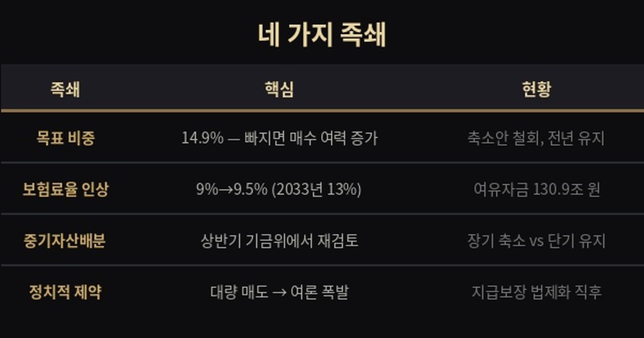Select the 족쇄 column header
Viewport: 644px width, 338px height.
click(x=65, y=90)
